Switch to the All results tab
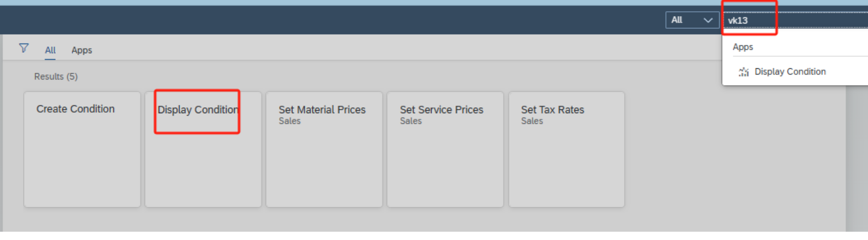This screenshot has height=240, width=868. pos(50,50)
